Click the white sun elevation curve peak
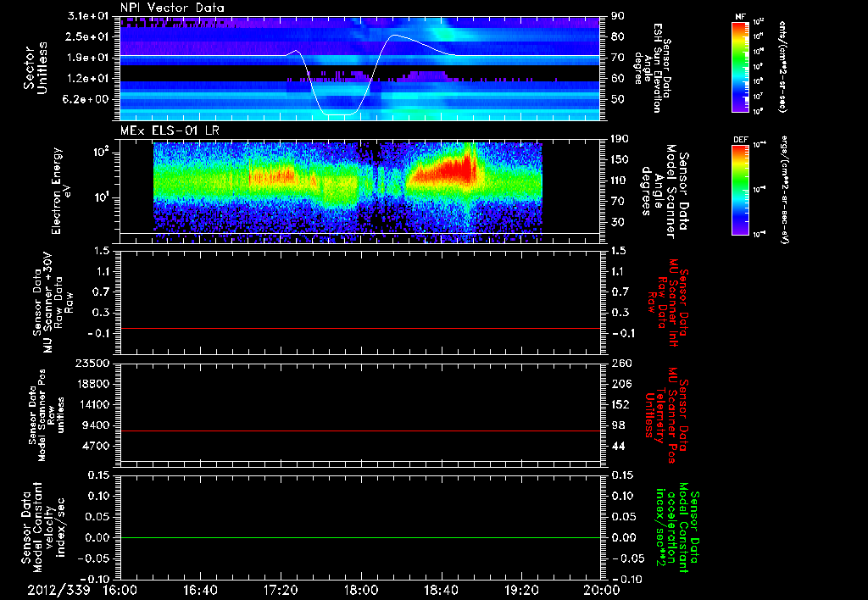Viewport: 868px width, 600px height. [x=394, y=36]
